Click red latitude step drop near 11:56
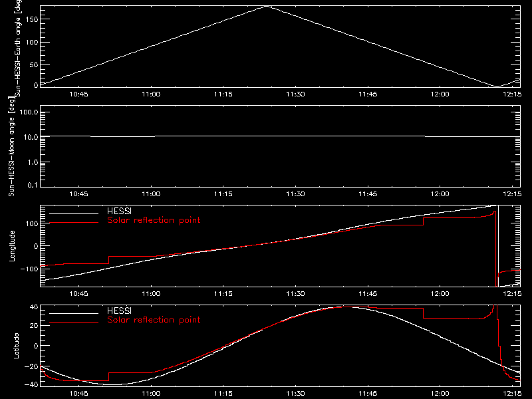532x399 pixels. pos(424,313)
